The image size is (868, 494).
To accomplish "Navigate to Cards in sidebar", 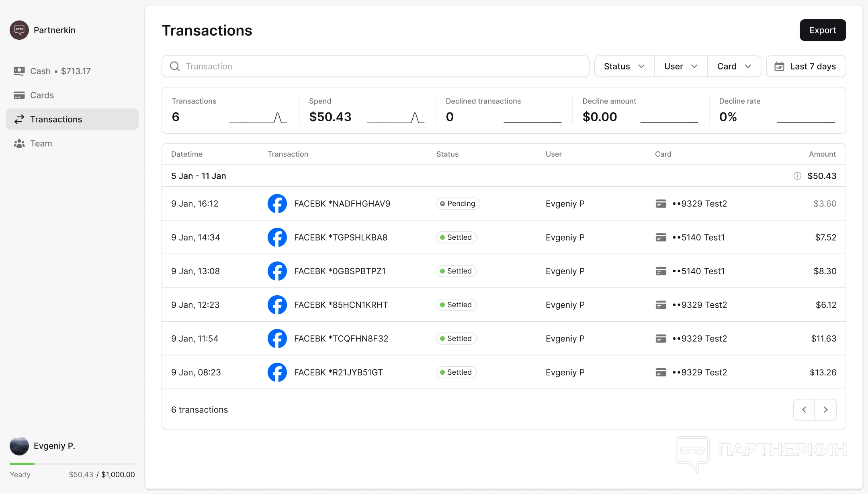I will pyautogui.click(x=42, y=95).
